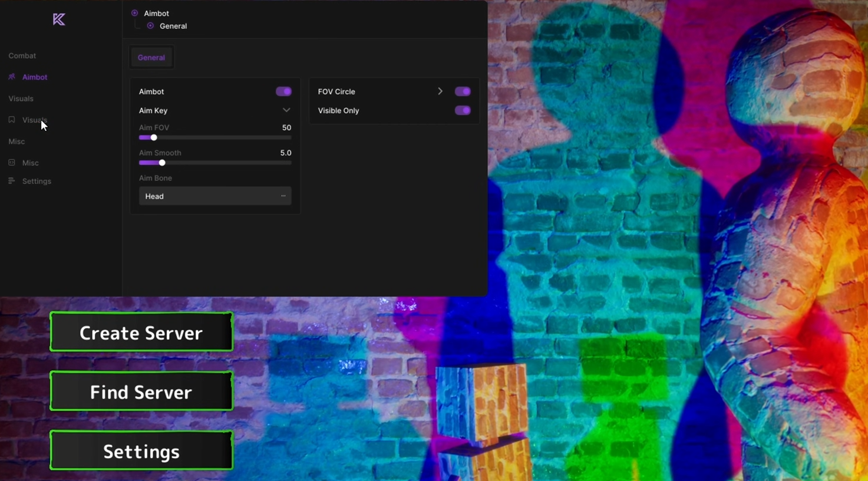This screenshot has height=481, width=868.
Task: Click the Aim Bone label
Action: coord(156,178)
